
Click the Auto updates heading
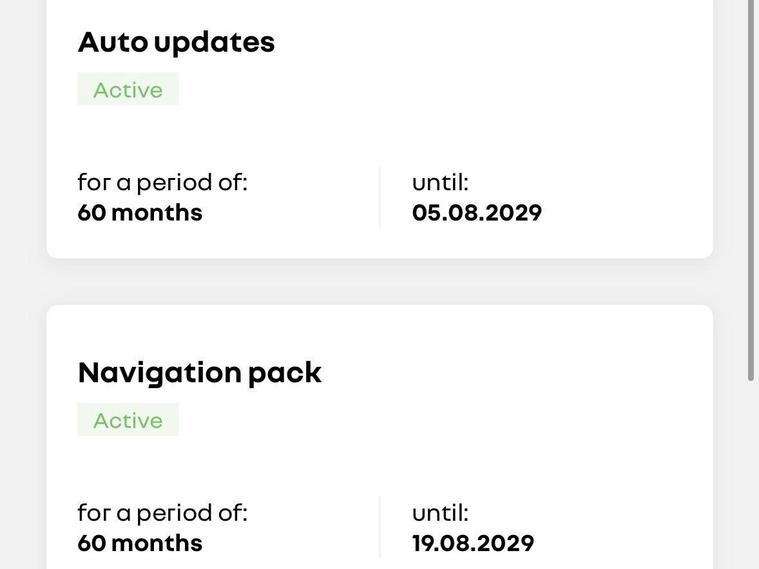click(176, 42)
